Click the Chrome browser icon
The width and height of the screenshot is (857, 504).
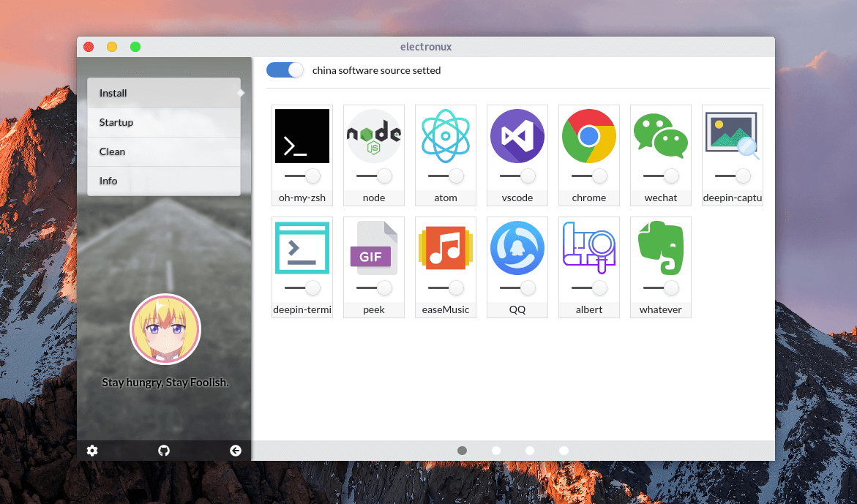pos(588,136)
